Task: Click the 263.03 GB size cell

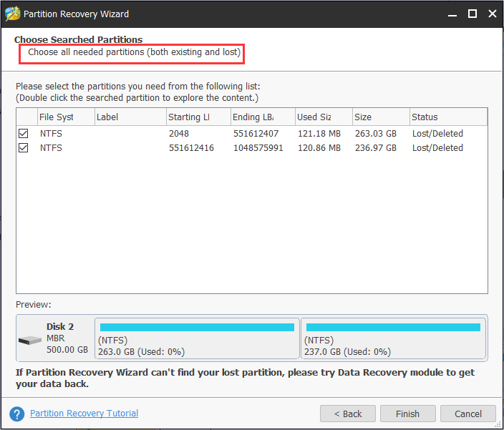Action: (375, 134)
